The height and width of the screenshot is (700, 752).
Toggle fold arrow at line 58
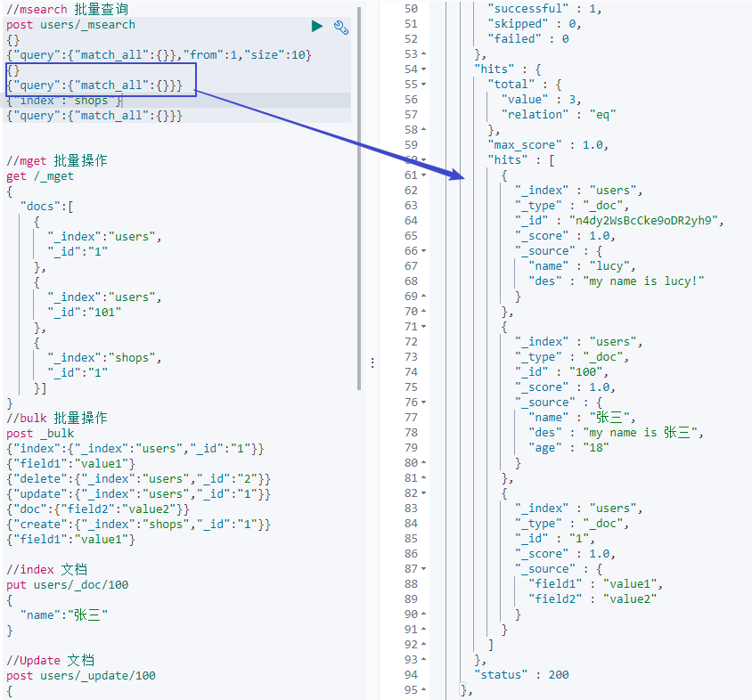[x=423, y=129]
